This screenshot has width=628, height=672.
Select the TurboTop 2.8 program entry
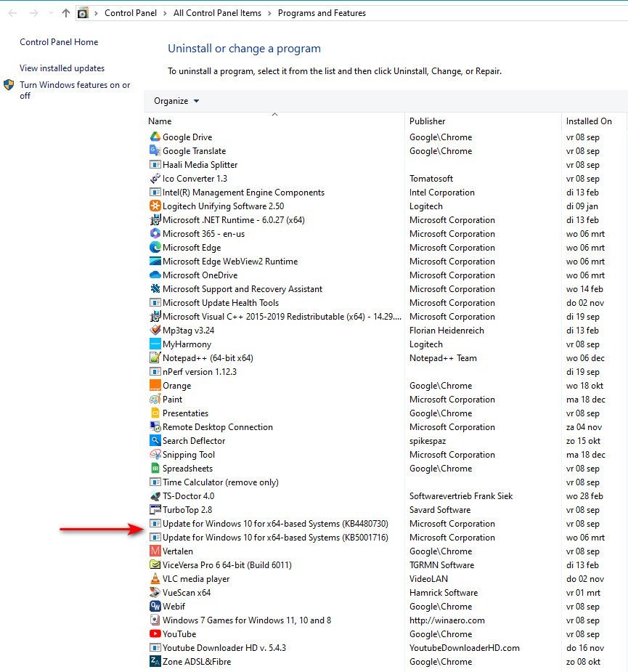tap(187, 510)
